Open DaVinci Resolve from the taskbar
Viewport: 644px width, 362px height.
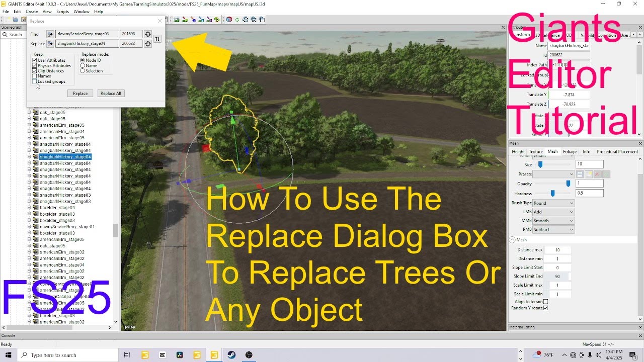click(x=180, y=355)
